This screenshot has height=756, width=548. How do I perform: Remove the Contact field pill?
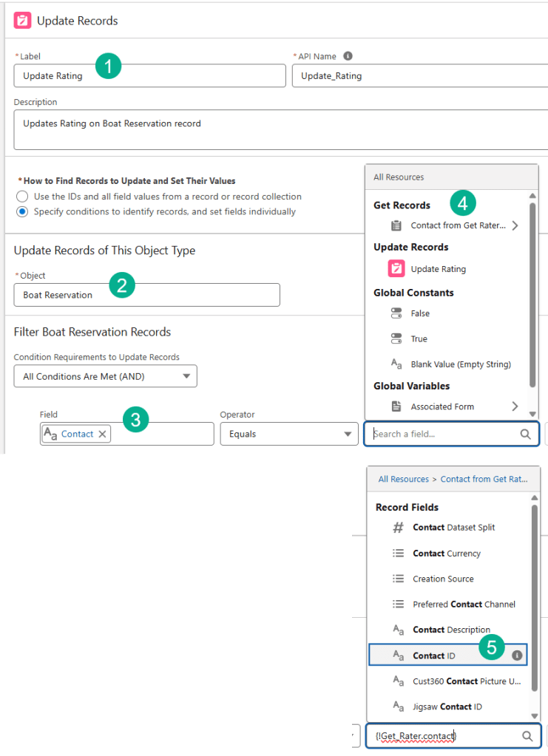click(101, 434)
